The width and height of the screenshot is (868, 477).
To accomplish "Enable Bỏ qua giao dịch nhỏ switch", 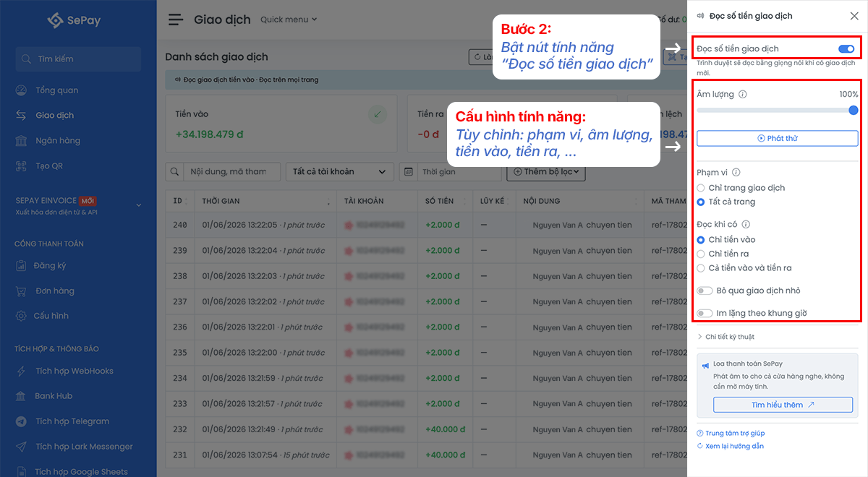I will click(705, 291).
